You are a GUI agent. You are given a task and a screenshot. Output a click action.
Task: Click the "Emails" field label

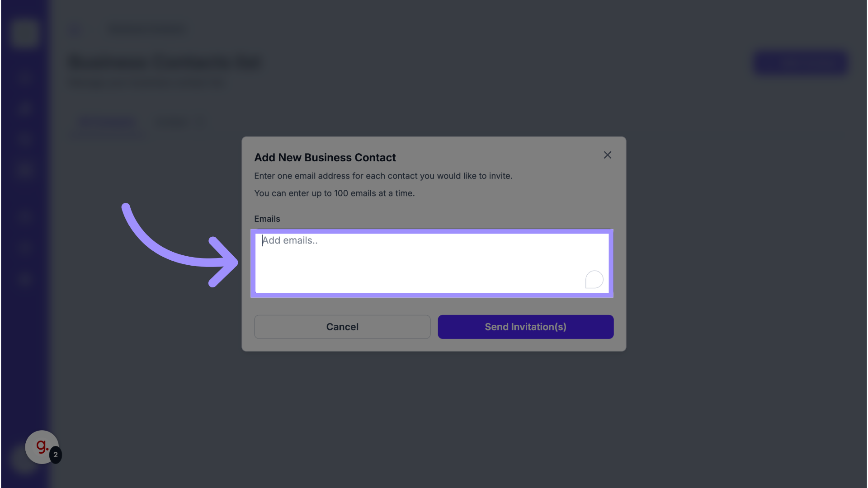point(267,219)
